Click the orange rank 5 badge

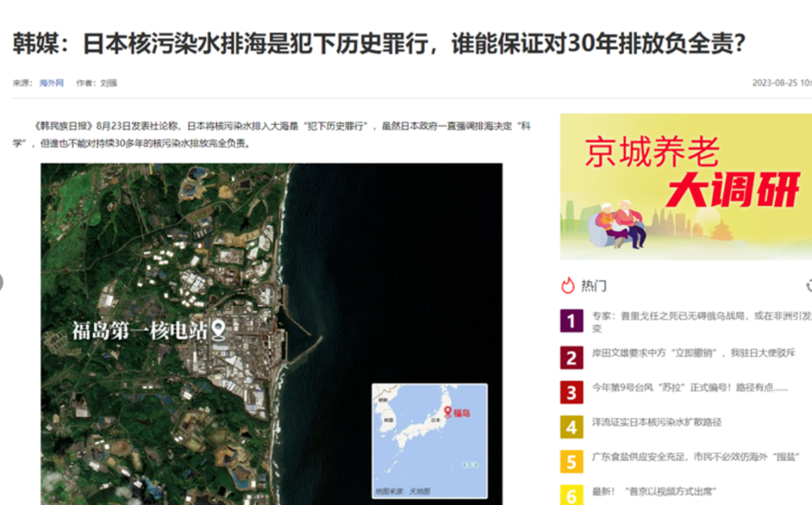click(571, 461)
